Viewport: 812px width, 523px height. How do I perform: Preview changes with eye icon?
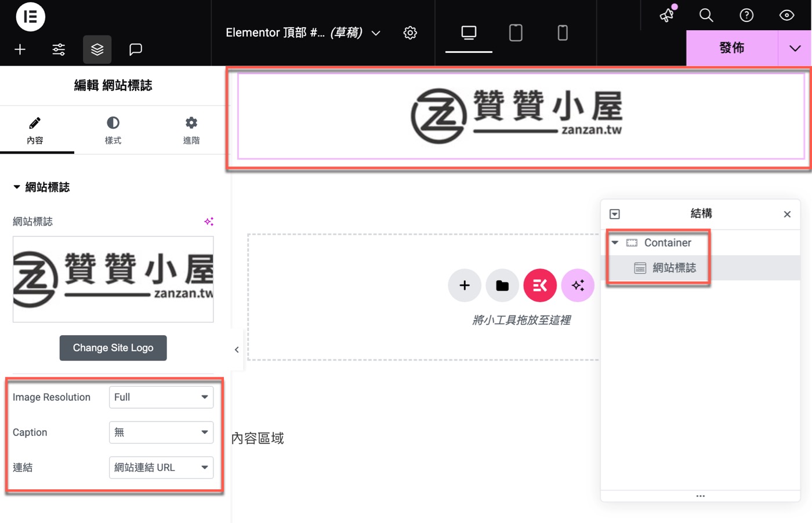click(787, 15)
